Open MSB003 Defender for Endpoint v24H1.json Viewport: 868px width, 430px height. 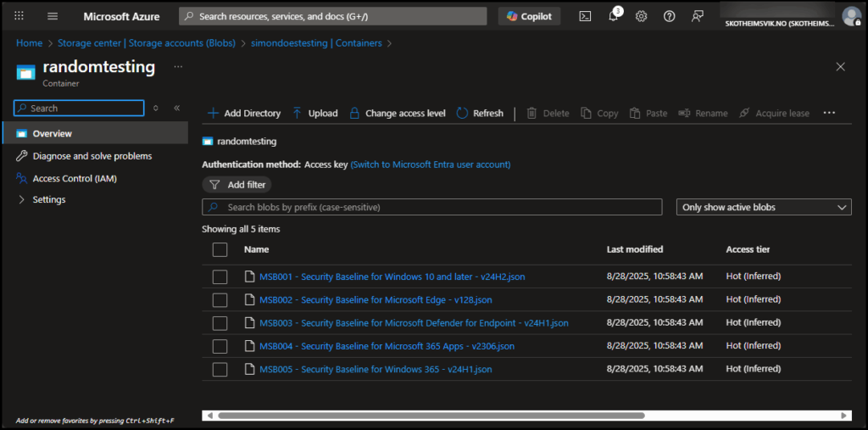(414, 323)
